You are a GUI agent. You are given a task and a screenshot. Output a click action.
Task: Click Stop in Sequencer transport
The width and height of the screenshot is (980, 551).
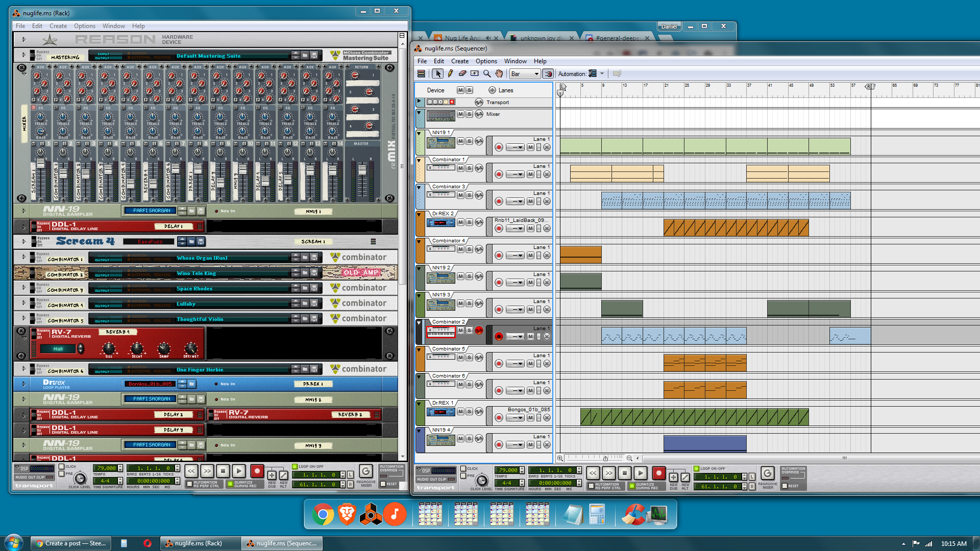pos(625,473)
